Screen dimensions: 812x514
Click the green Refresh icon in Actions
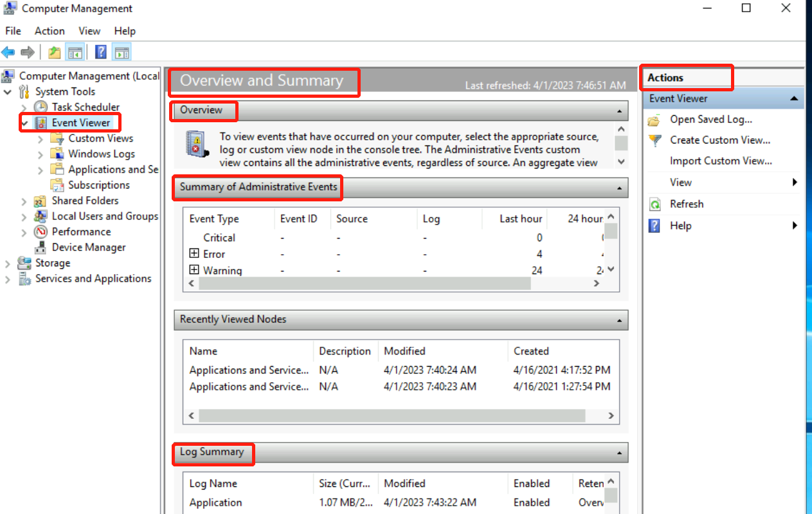(654, 205)
